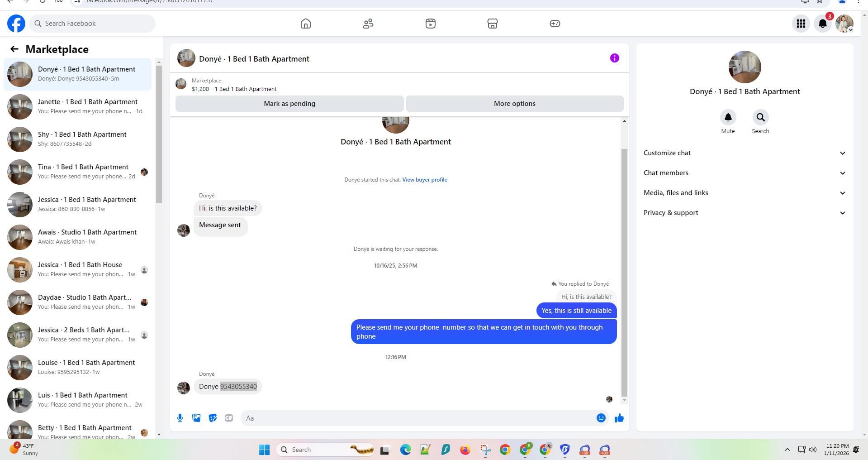
Task: Open the Jessica 860-830-8856 conversation
Action: pyautogui.click(x=78, y=205)
